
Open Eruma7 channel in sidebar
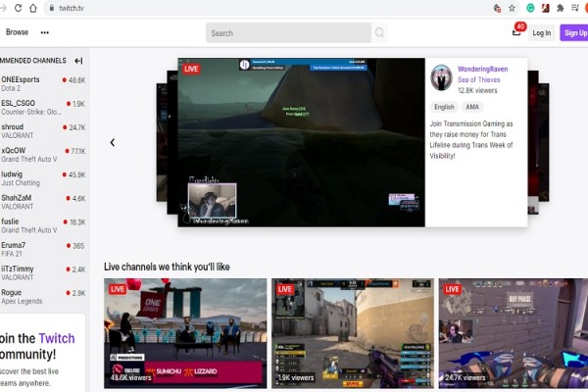(x=43, y=249)
